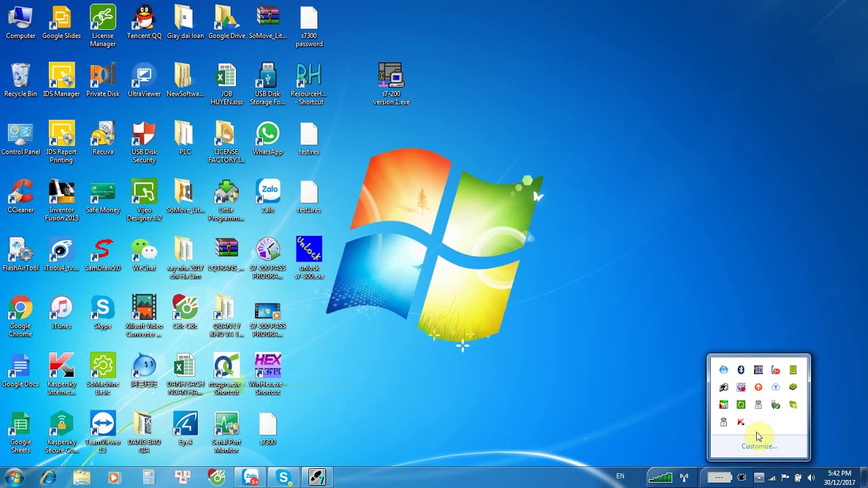Open the WhatsApp shortcut
Viewport: 868px width, 488px height.
tap(267, 139)
